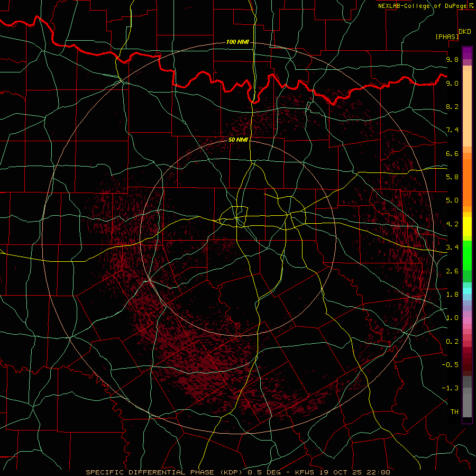Click the DKD label above the color bar
This screenshot has height=476, width=476.
tap(465, 32)
